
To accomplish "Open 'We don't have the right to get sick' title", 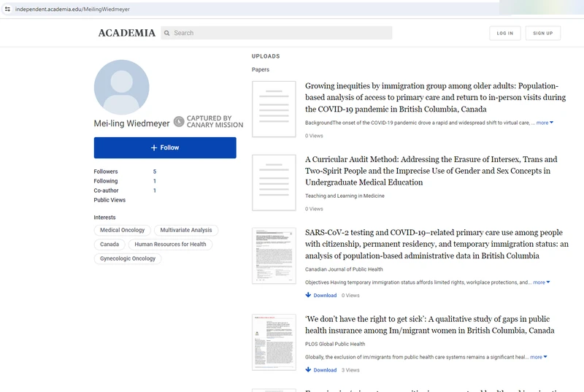I will pyautogui.click(x=429, y=325).
